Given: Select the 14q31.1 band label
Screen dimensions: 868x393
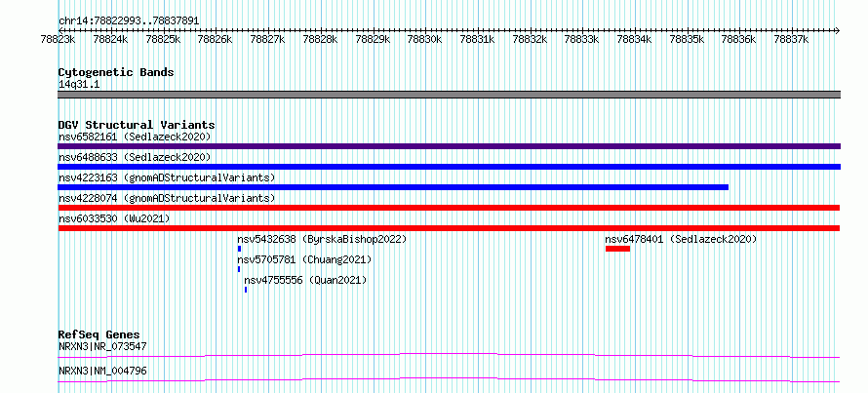Looking at the screenshot, I should pyautogui.click(x=79, y=85).
